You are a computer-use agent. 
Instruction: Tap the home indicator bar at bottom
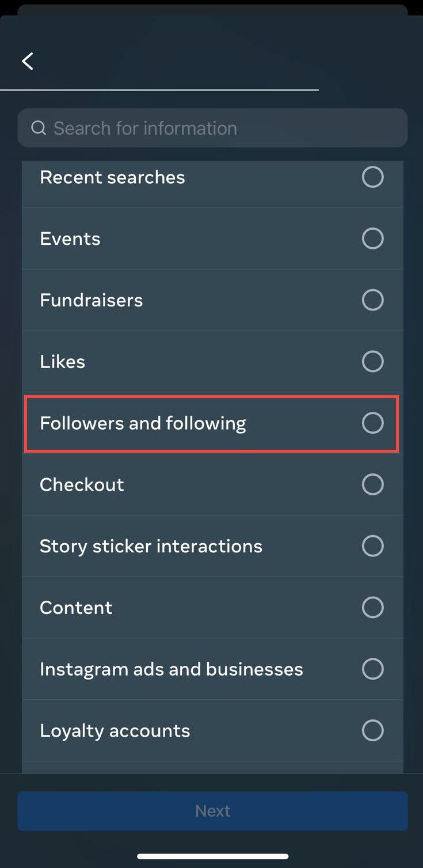212,855
